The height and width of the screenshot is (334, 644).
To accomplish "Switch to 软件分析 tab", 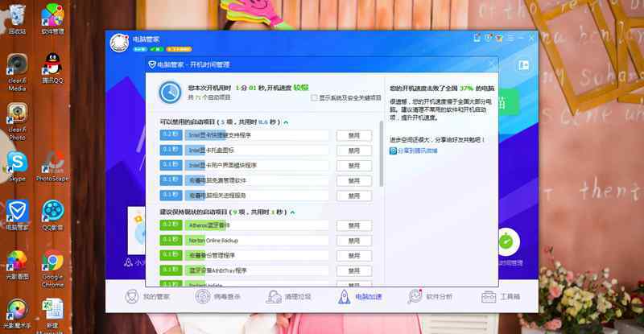I will [430, 296].
